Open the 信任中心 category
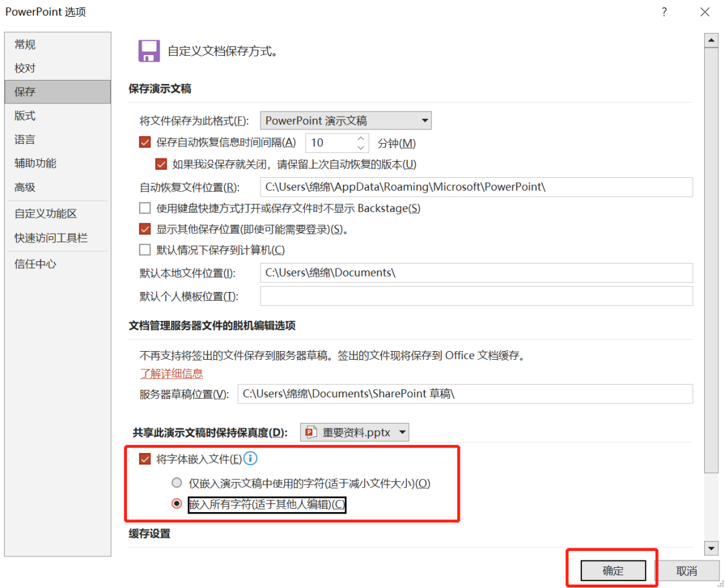The width and height of the screenshot is (725, 588). 58,264
